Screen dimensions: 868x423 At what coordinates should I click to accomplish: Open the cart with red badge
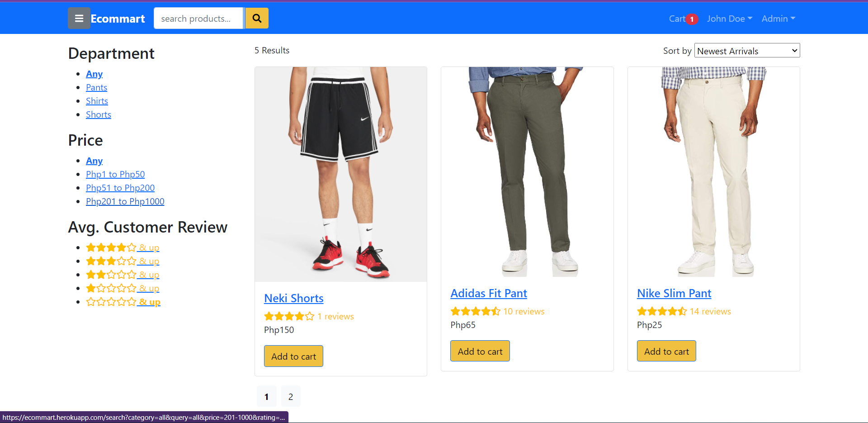point(683,19)
